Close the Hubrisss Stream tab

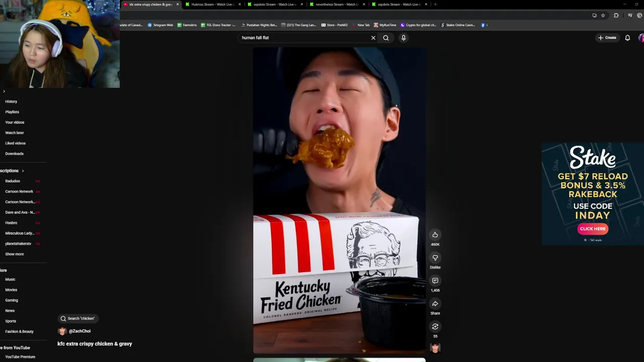(239, 5)
